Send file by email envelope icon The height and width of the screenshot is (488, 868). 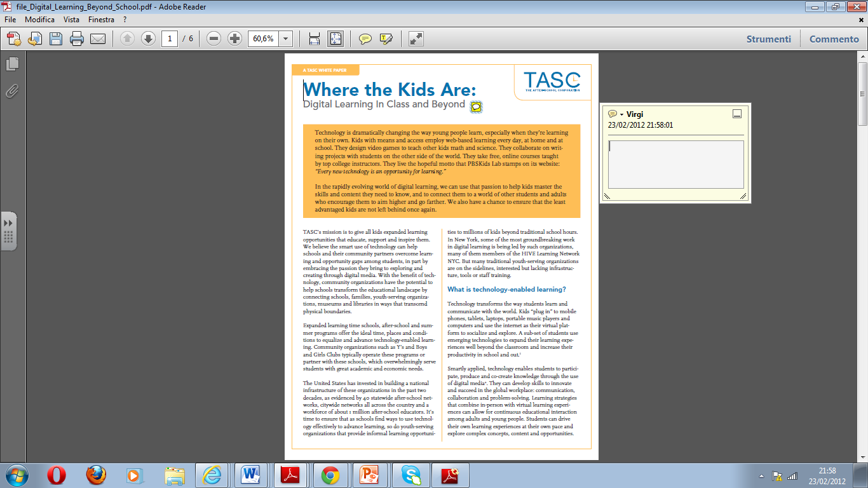pyautogui.click(x=98, y=39)
